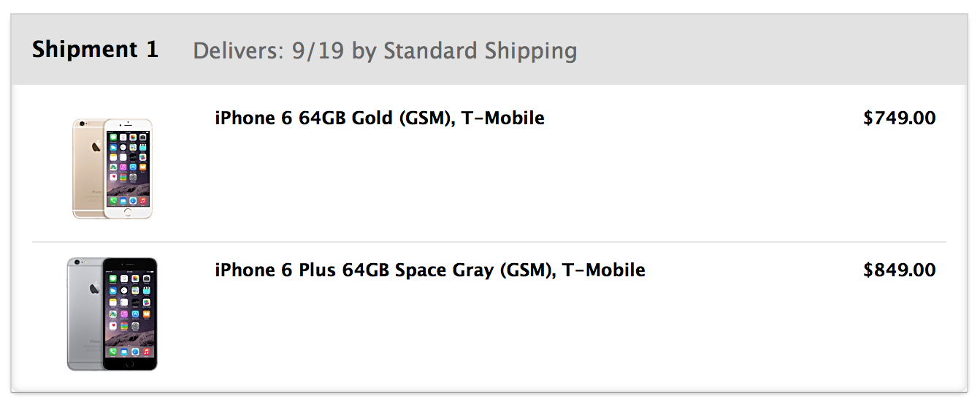Screen dimensions: 980x402
Task: Click the gold iPhone 6 product thumbnail
Action: tap(112, 168)
